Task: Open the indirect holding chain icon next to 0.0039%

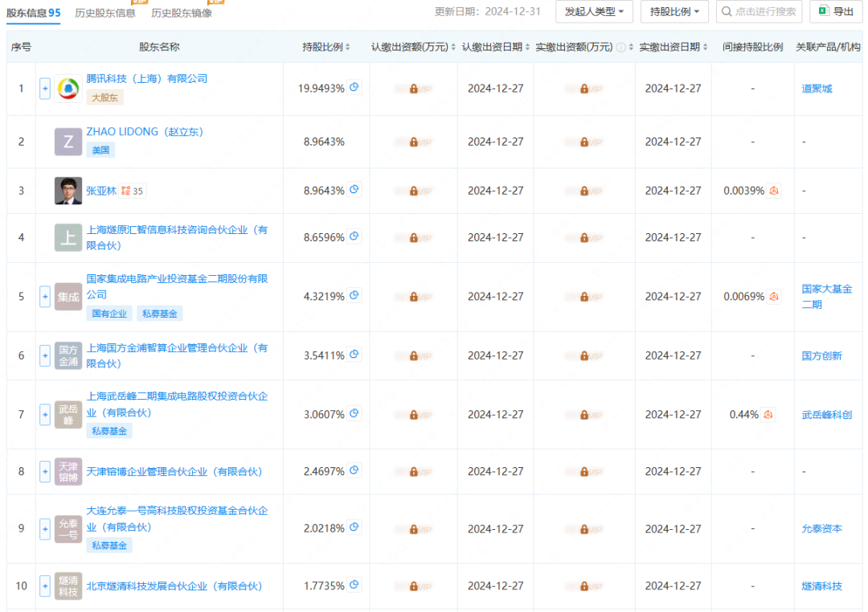Action: coord(774,191)
